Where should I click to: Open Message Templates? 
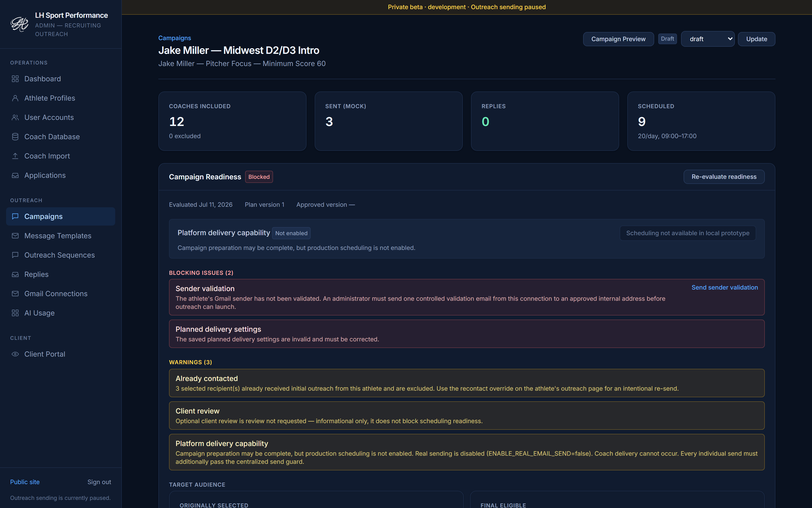60,236
